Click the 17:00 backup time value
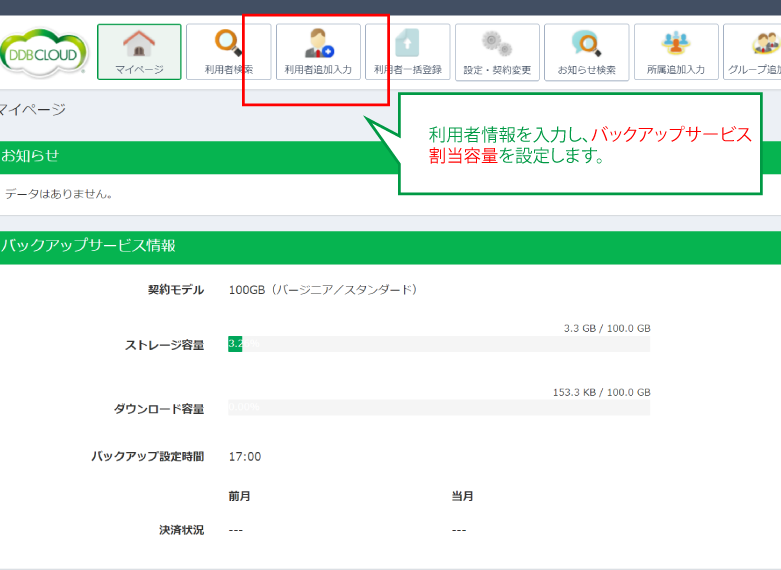This screenshot has height=570, width=781. [x=245, y=456]
